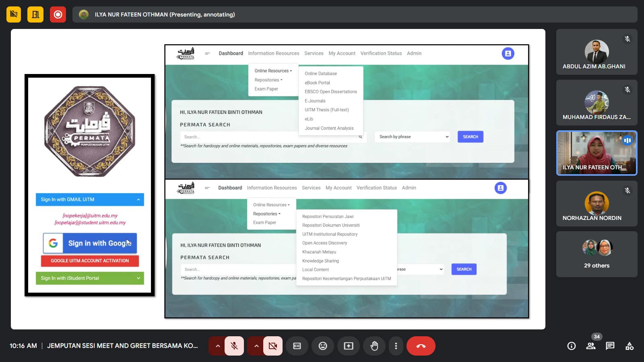Viewport: 644px width, 362px height.
Task: Open the Activities shapes icon
Action: 630,346
